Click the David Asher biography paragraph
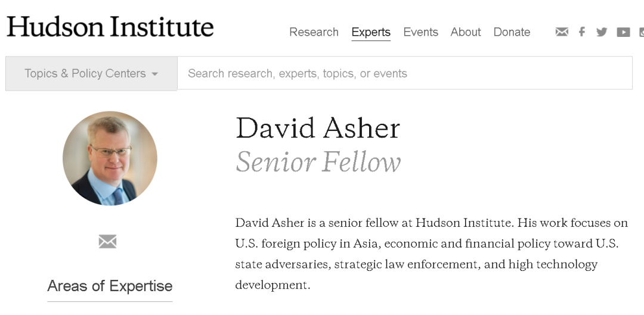 tap(431, 254)
